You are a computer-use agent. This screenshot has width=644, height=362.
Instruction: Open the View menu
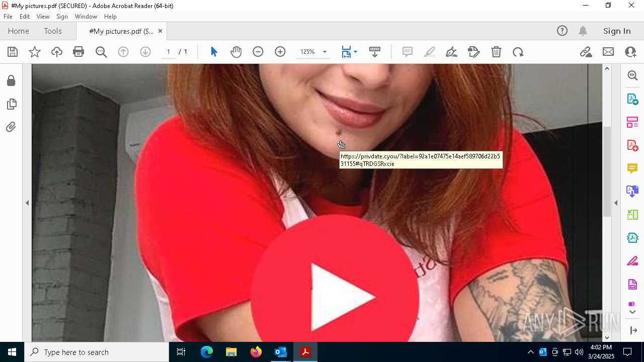coord(43,17)
